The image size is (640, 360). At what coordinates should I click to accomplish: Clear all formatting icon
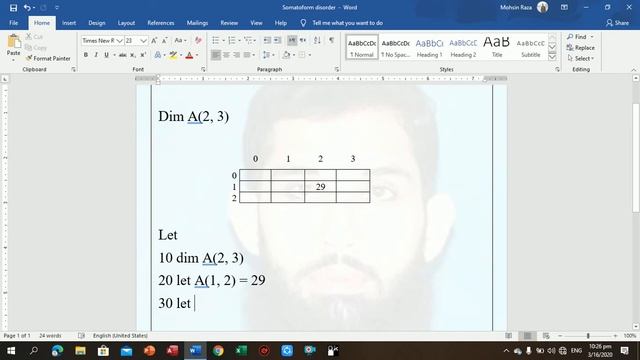tap(198, 40)
